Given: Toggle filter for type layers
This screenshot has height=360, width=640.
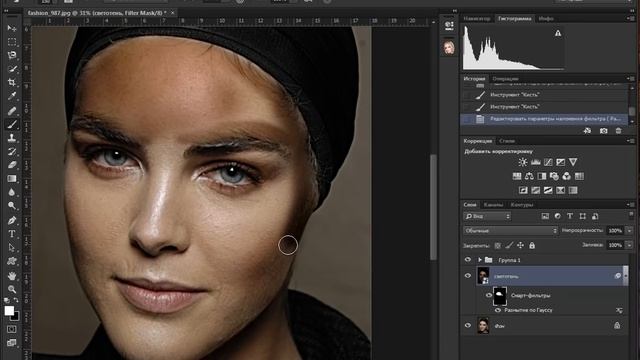Looking at the screenshot, I should (x=570, y=216).
